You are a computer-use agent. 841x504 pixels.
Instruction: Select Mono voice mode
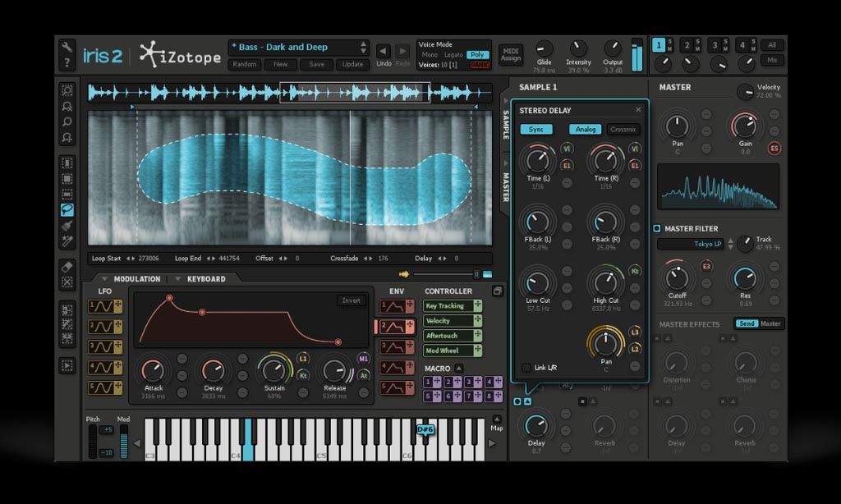pyautogui.click(x=430, y=55)
